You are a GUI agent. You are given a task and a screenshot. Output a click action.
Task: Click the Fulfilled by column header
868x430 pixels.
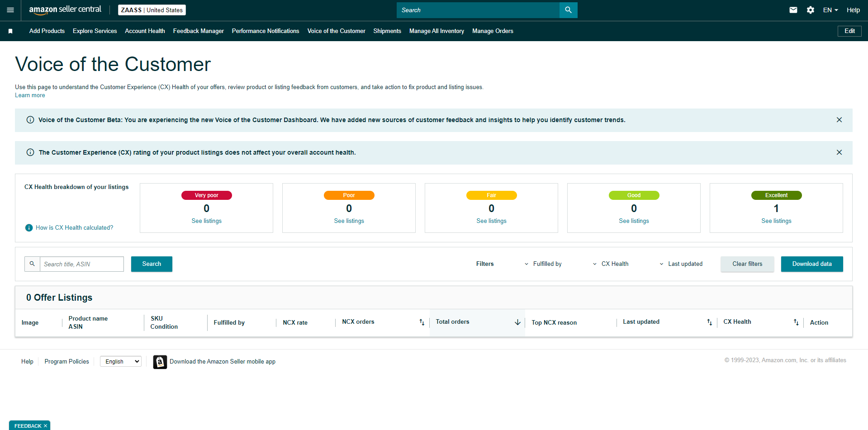[x=229, y=323]
